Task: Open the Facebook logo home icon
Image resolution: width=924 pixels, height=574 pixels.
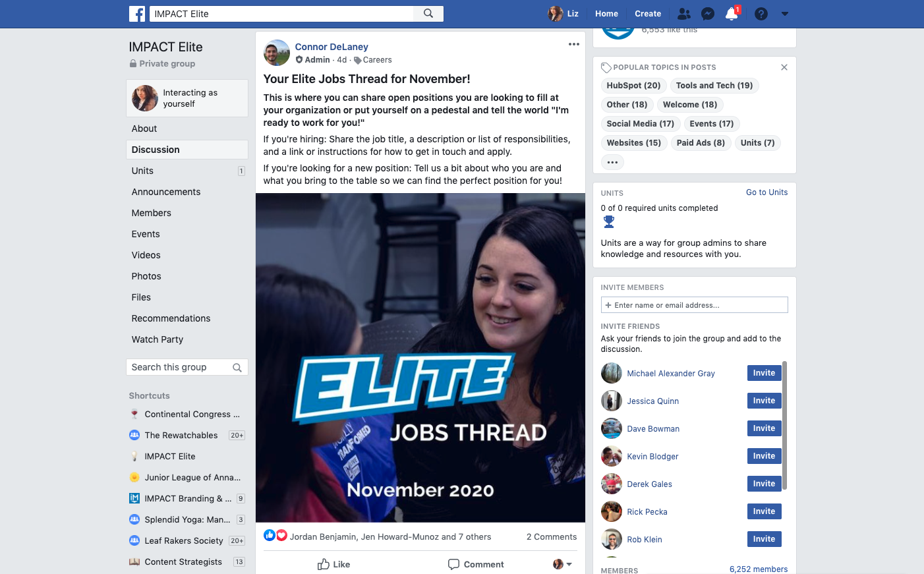Action: coord(137,14)
